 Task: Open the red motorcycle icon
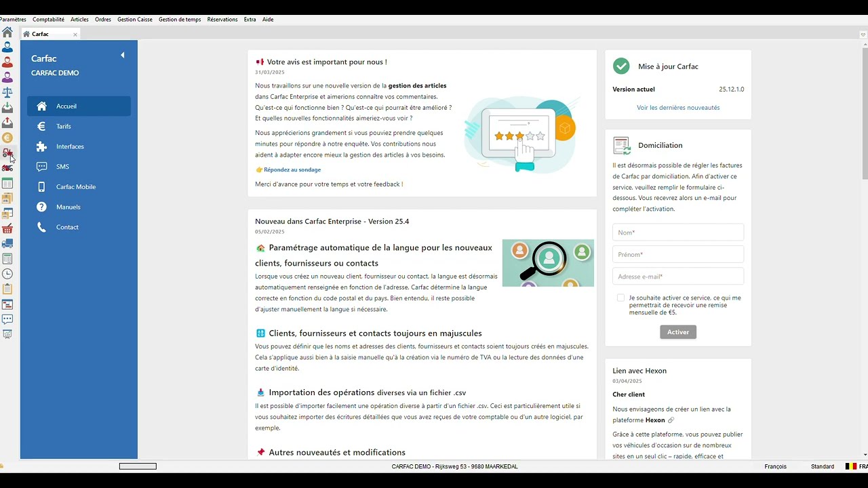7,168
